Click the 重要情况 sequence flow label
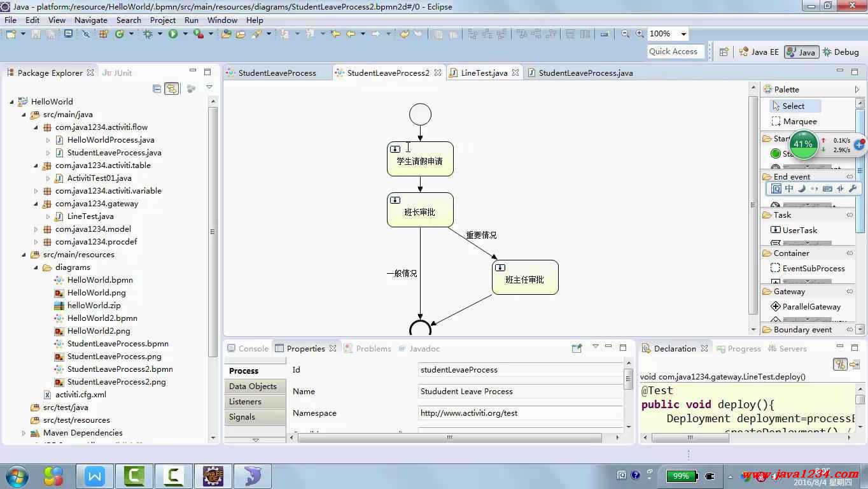Image resolution: width=868 pixels, height=489 pixels. (481, 235)
